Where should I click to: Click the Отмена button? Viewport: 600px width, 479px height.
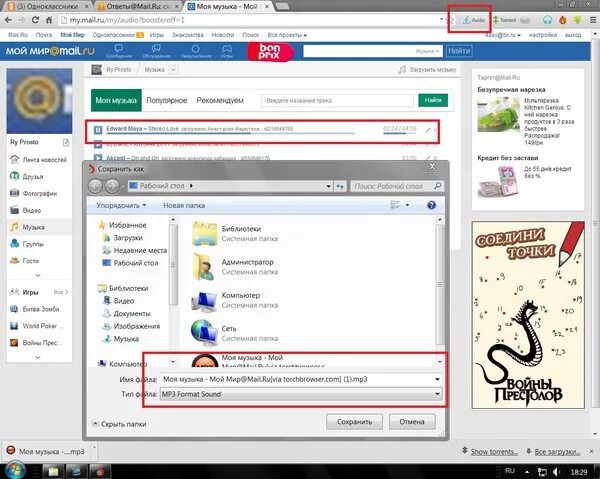point(412,422)
